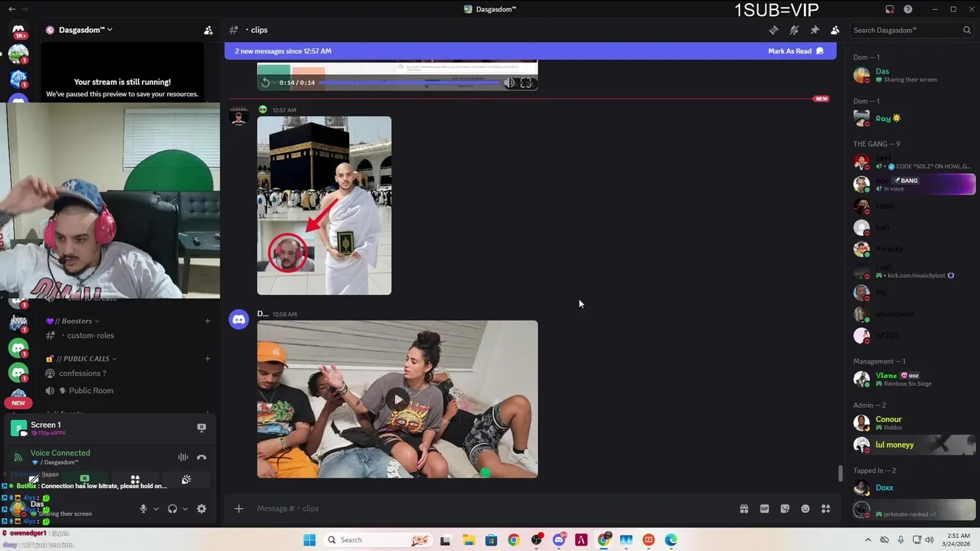This screenshot has width=980, height=551.
Task: Open the Kaaba image attachment
Action: [x=324, y=205]
